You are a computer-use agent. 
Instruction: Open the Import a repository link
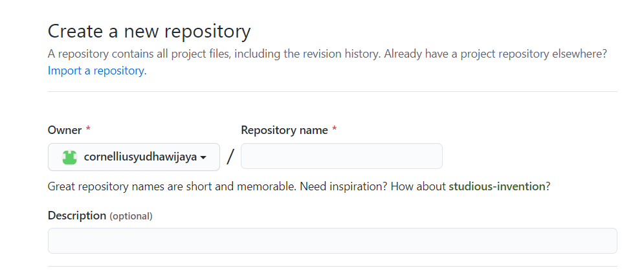coord(97,71)
